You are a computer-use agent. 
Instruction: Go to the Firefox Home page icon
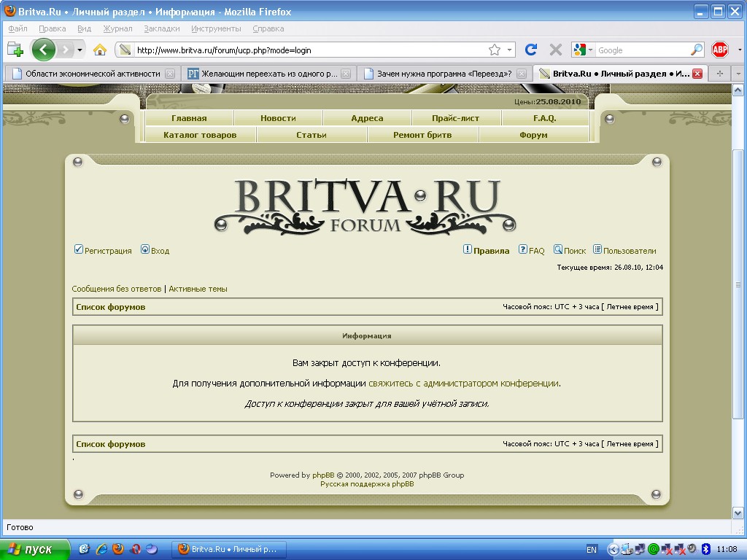pyautogui.click(x=100, y=50)
